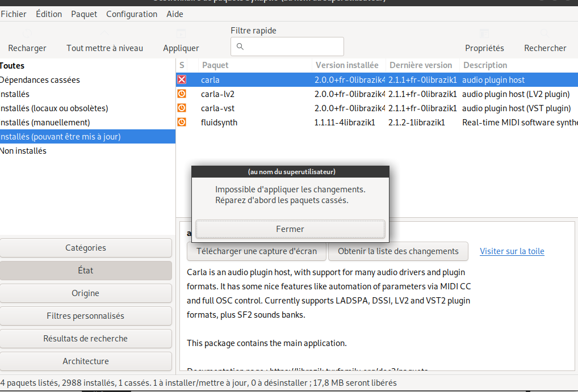Click the broken status icon for carla

[x=182, y=79]
